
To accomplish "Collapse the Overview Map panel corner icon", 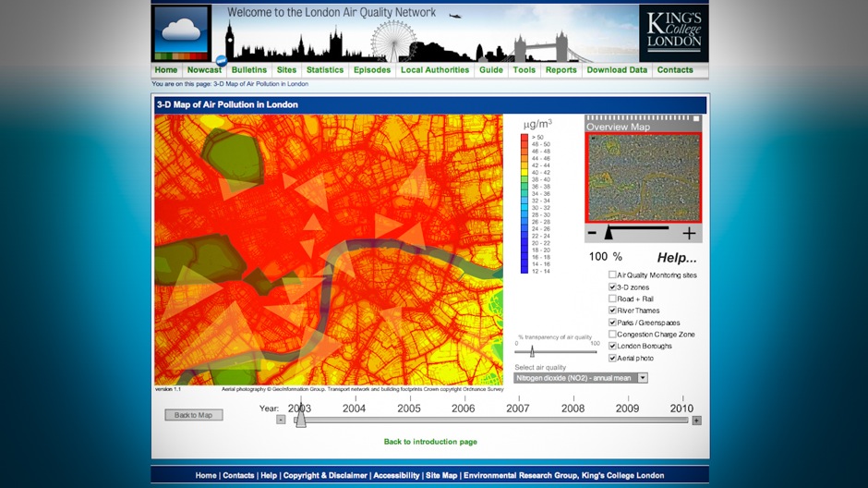I will click(x=696, y=119).
